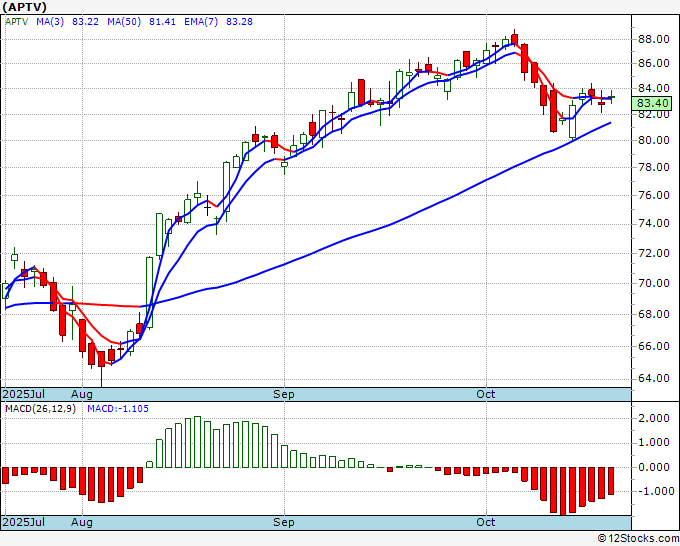Click the 64.00 price axis label

click(x=653, y=378)
